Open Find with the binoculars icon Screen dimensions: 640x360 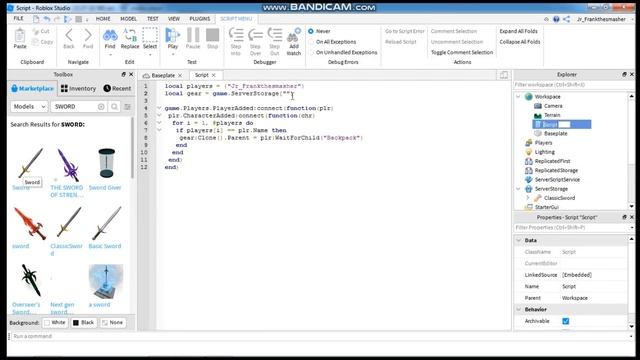(110, 36)
